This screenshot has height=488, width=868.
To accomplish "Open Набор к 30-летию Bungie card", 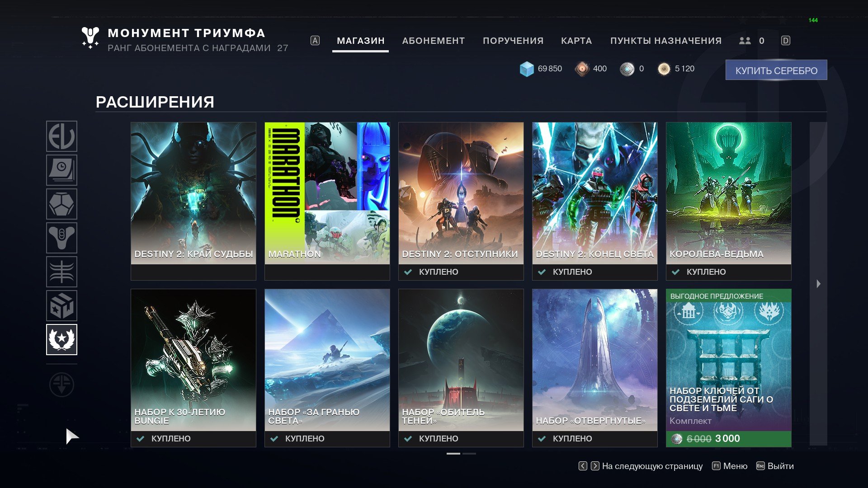I will coord(193,368).
